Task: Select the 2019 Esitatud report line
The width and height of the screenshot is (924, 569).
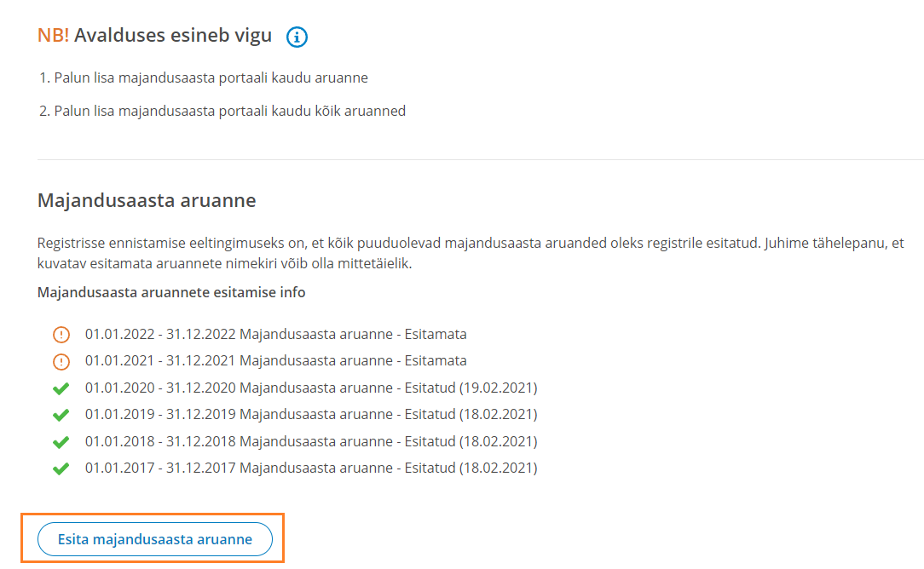Action: (x=311, y=414)
